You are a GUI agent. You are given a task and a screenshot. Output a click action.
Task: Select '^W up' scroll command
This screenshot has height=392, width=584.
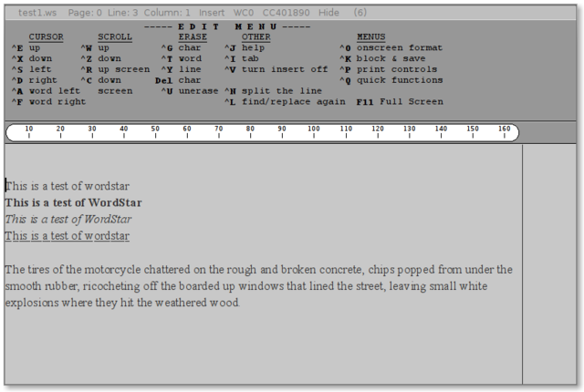pos(95,48)
